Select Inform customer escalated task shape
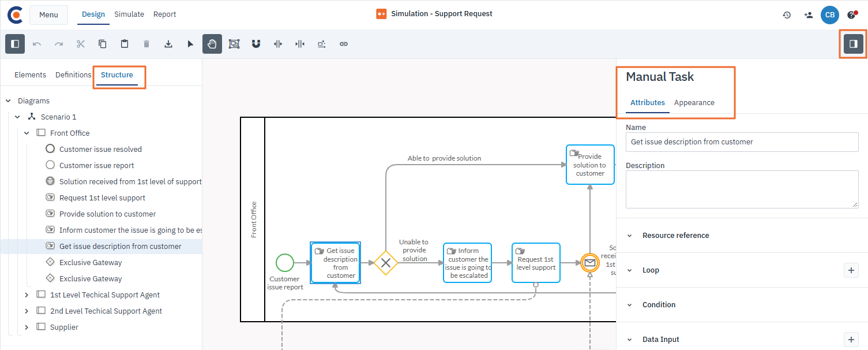 pos(468,263)
